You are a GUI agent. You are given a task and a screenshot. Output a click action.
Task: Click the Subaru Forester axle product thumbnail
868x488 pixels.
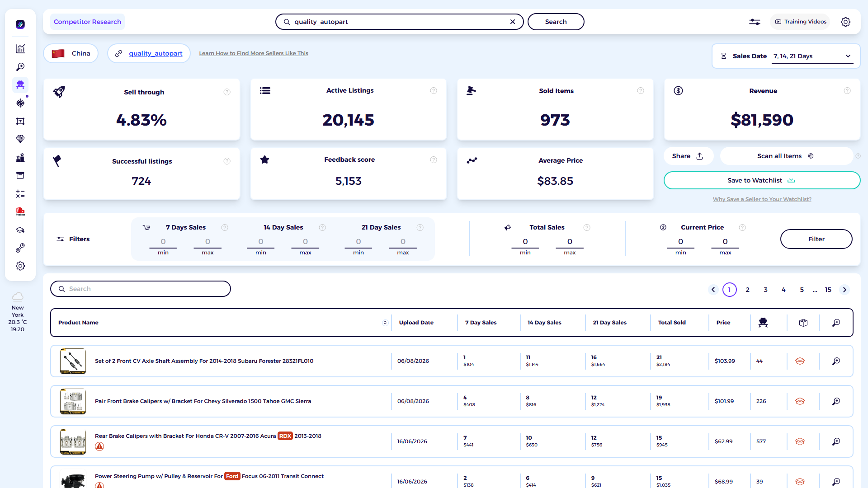point(73,361)
